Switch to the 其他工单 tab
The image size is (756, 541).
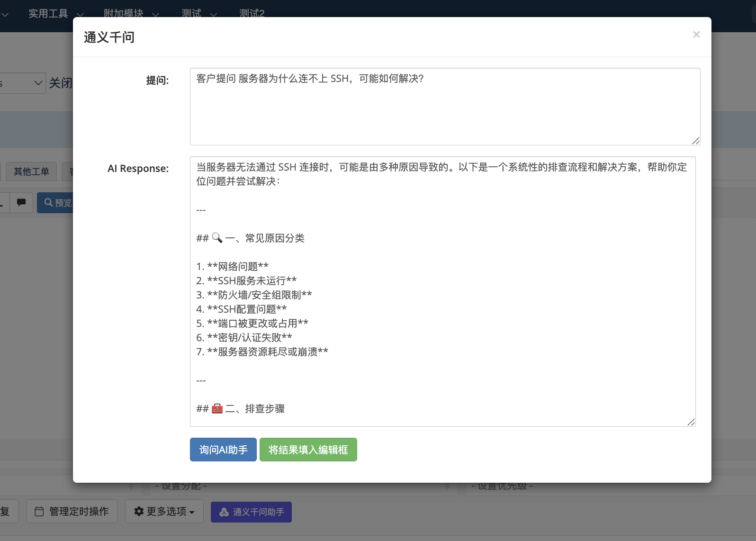point(31,171)
